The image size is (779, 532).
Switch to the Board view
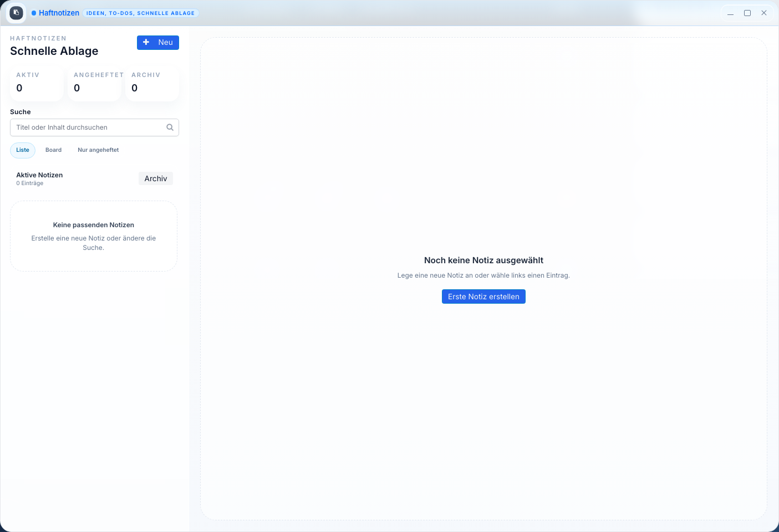tap(53, 150)
